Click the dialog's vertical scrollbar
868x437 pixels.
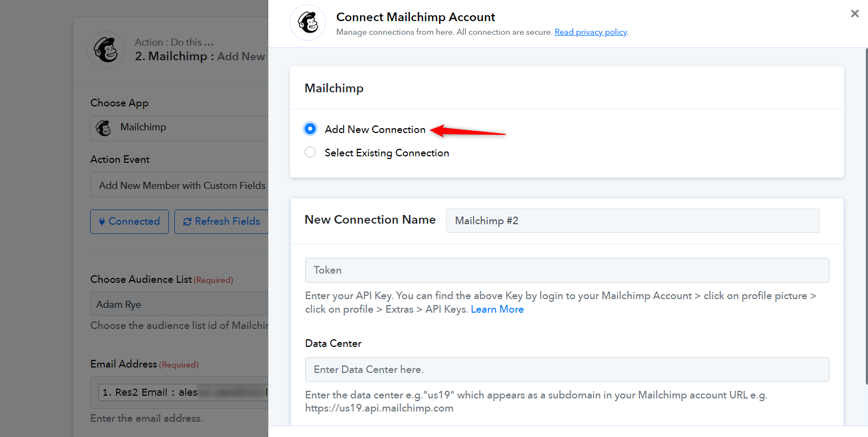866,217
